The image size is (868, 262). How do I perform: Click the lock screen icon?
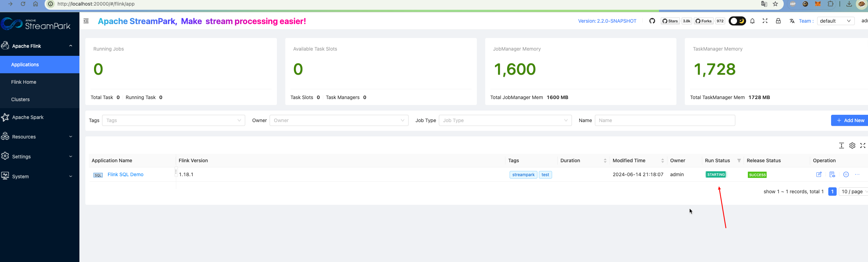tap(778, 21)
